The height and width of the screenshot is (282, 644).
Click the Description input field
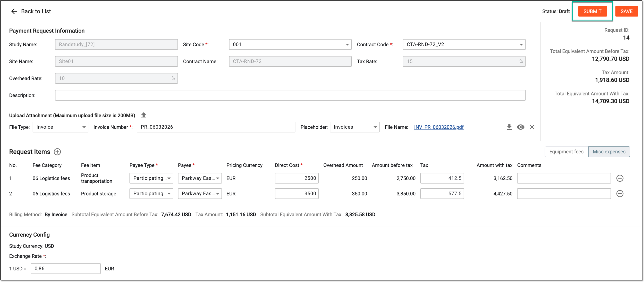[290, 95]
